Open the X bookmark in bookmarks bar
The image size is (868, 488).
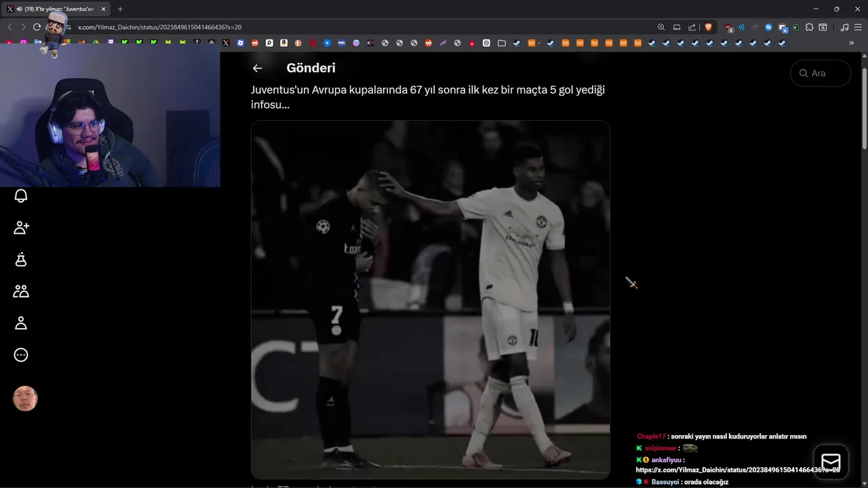point(226,43)
